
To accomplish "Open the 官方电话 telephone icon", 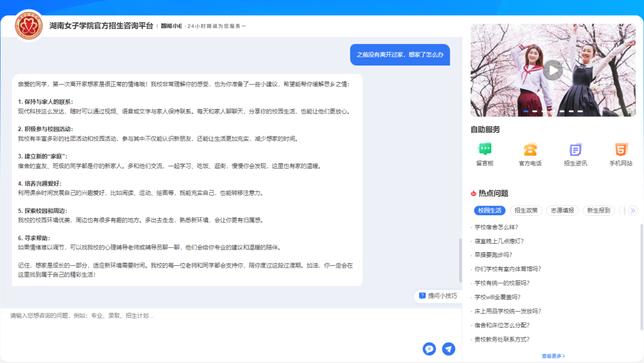I will (x=530, y=150).
